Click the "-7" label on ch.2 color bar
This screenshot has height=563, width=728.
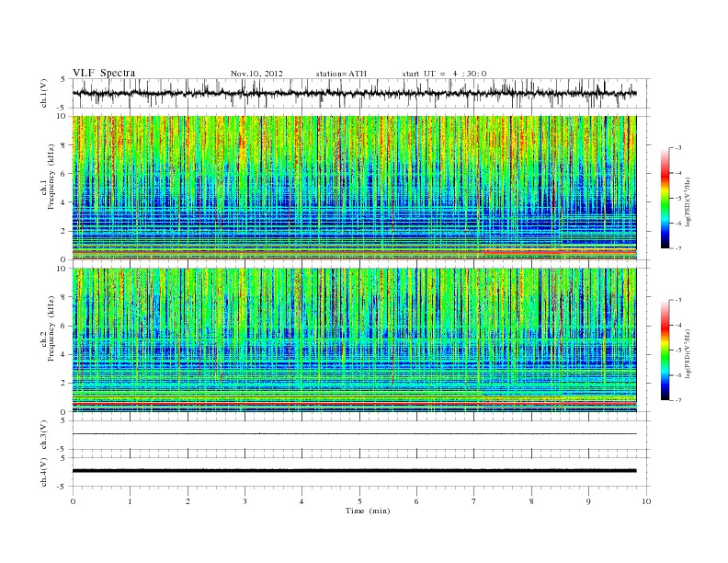click(678, 400)
